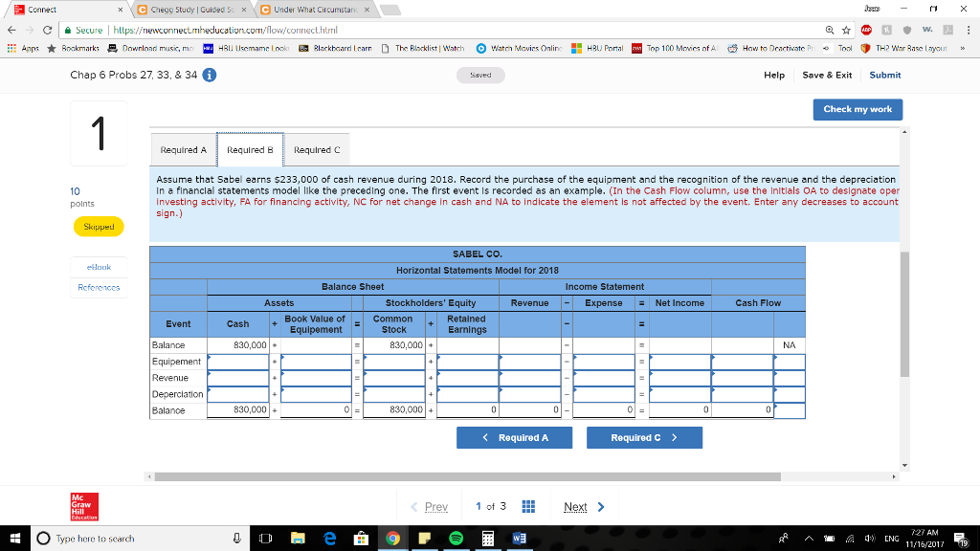980x551 pixels.
Task: Click the Saved status pill
Action: 480,74
